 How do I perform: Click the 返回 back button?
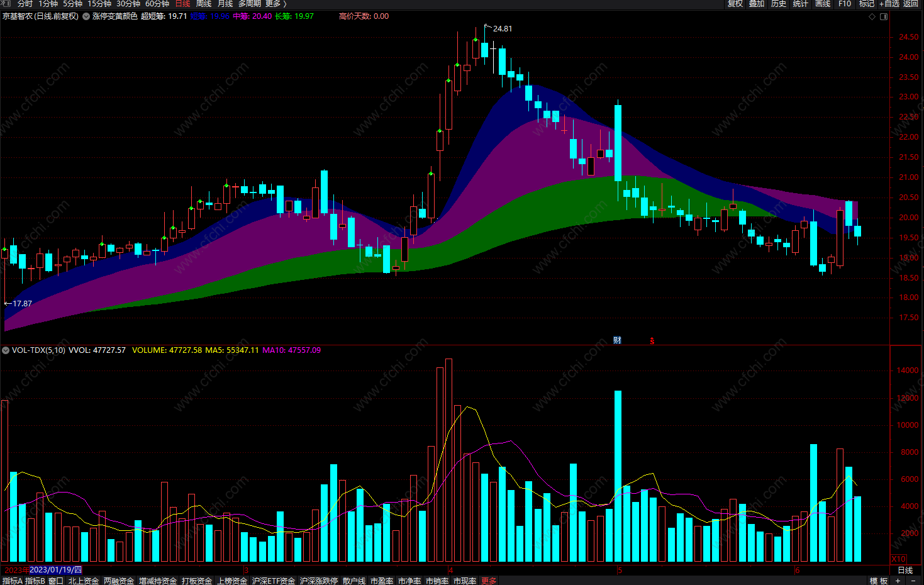tap(911, 4)
